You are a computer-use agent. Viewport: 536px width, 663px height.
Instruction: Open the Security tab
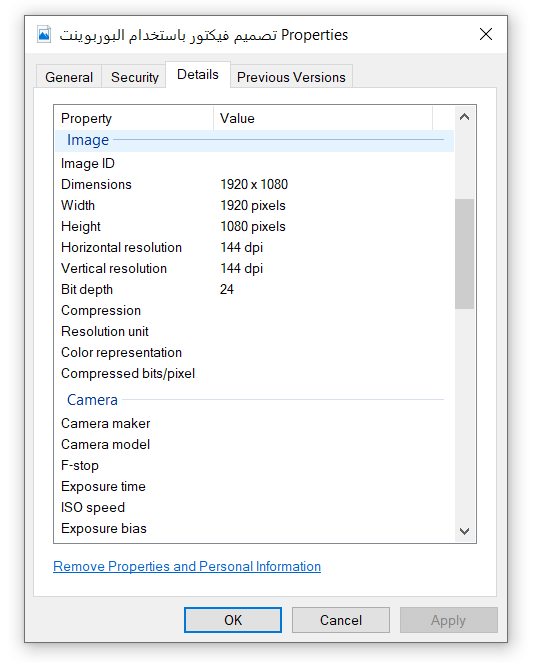(134, 77)
